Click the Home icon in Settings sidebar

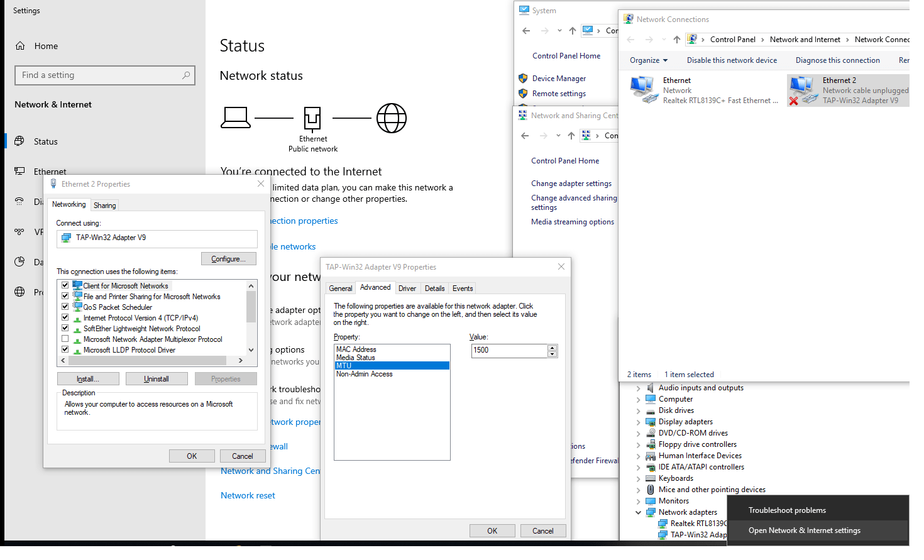coord(20,46)
